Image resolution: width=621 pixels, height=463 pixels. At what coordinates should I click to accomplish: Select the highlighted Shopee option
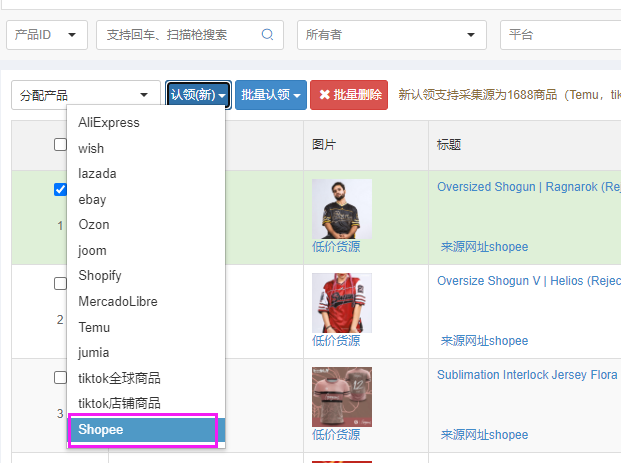click(x=146, y=430)
